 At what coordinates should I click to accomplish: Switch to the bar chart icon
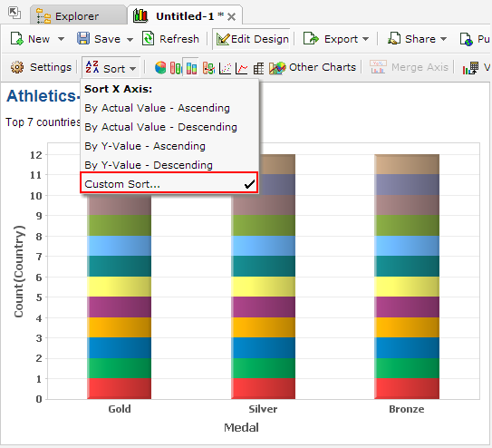[x=176, y=68]
